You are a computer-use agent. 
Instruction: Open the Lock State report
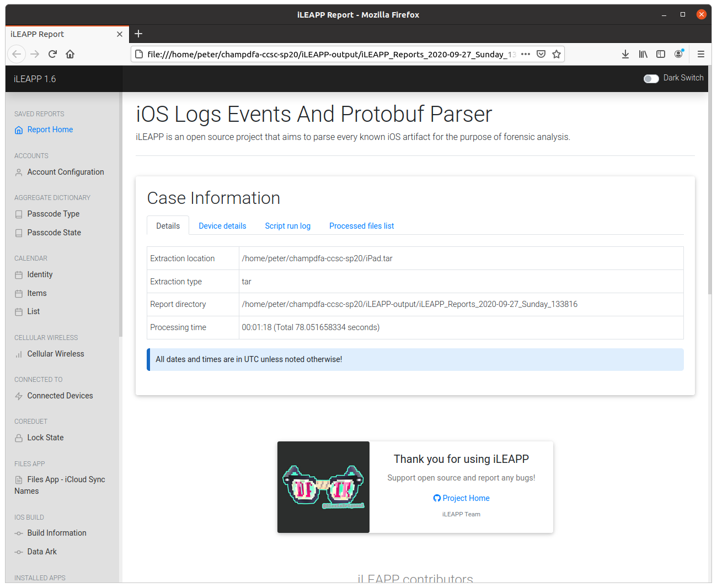[x=45, y=438]
